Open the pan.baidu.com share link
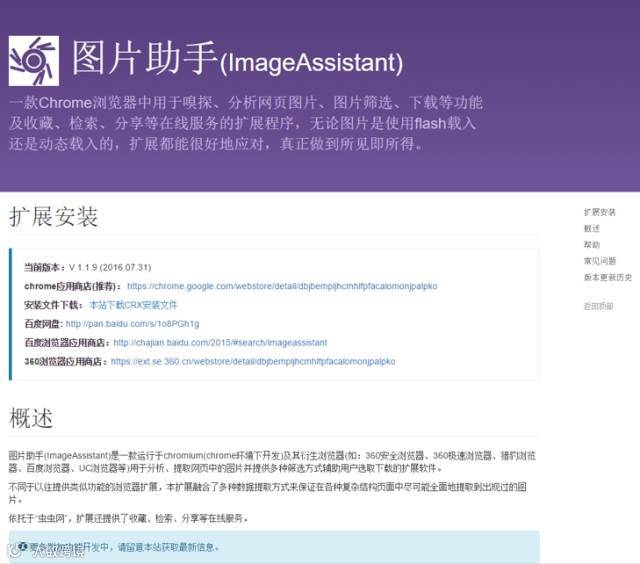Screen dimensions: 640x564 coord(132,324)
